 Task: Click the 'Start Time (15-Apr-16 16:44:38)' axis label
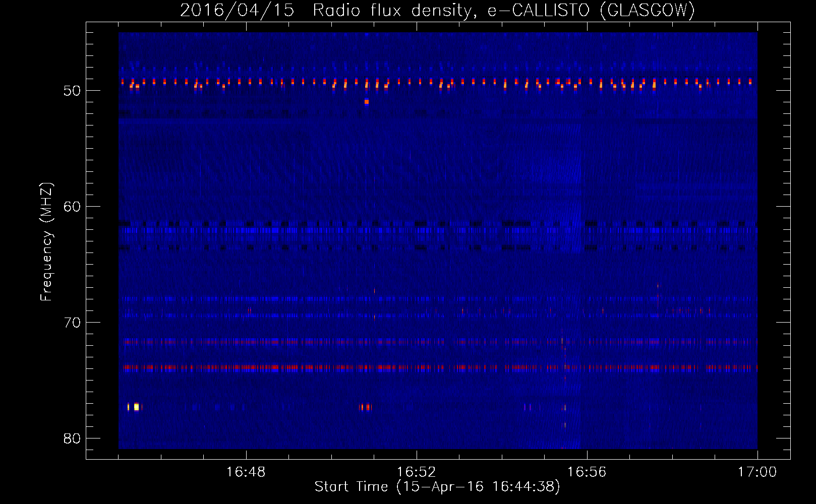point(437,487)
